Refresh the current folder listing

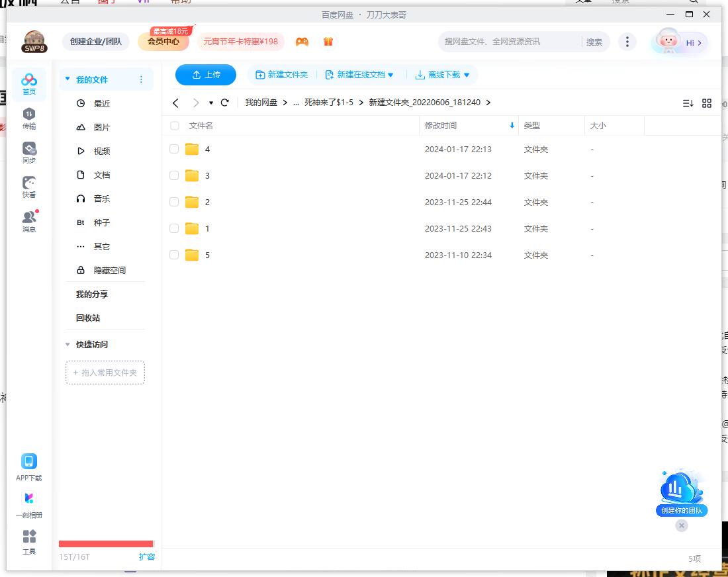225,103
